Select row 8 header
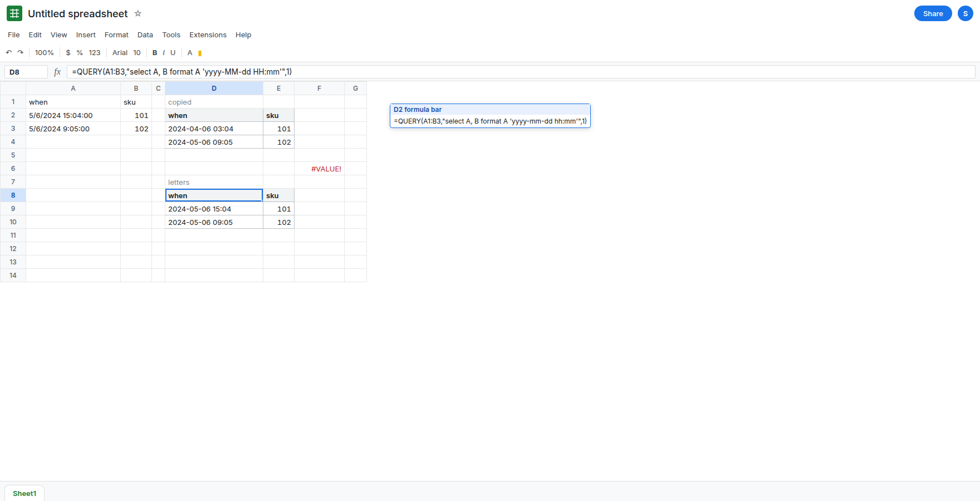 pos(13,195)
